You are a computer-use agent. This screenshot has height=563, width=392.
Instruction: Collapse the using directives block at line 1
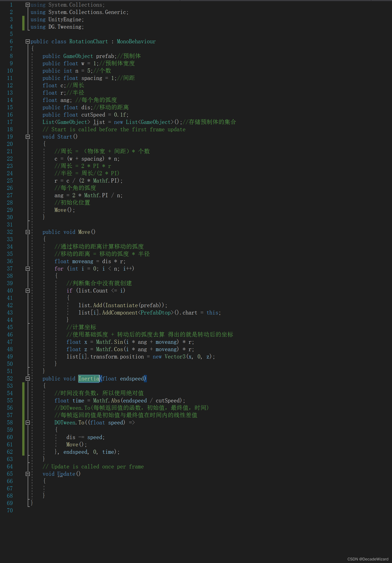click(28, 5)
